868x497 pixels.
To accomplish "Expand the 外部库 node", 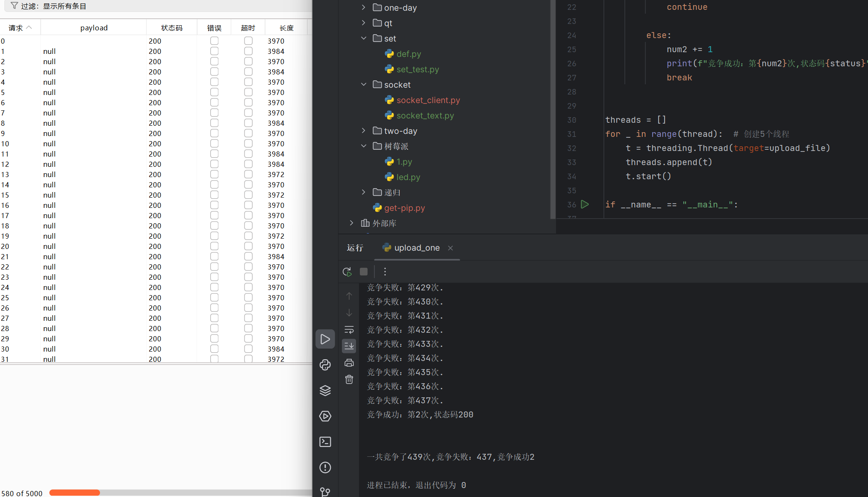I will click(x=351, y=223).
